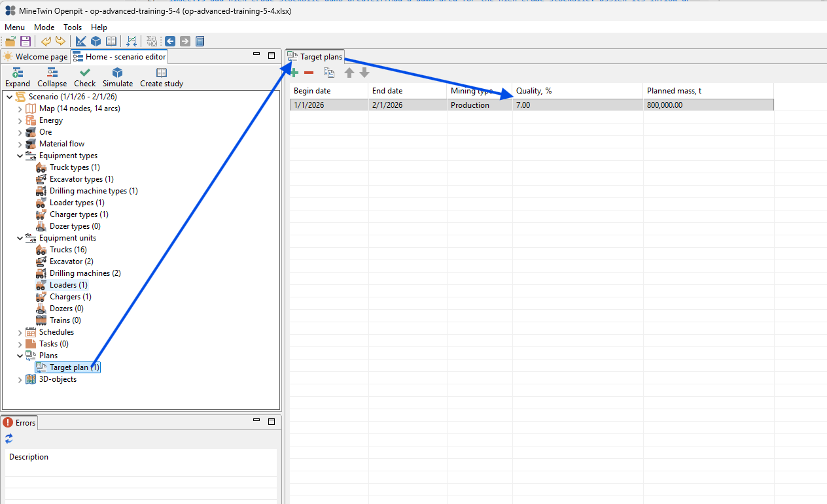Click the Begin date cell 1/1/2026
The height and width of the screenshot is (504, 827).
click(x=329, y=105)
